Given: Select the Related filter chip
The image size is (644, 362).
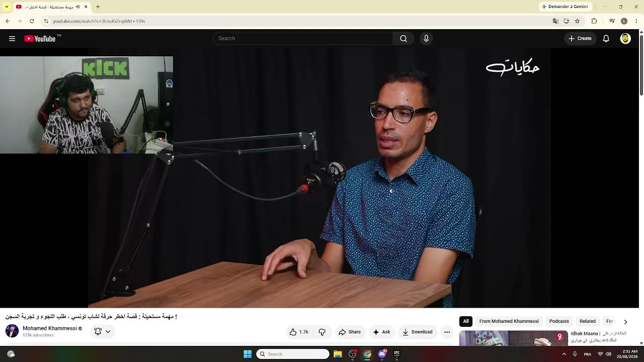Looking at the screenshot, I should (587, 321).
